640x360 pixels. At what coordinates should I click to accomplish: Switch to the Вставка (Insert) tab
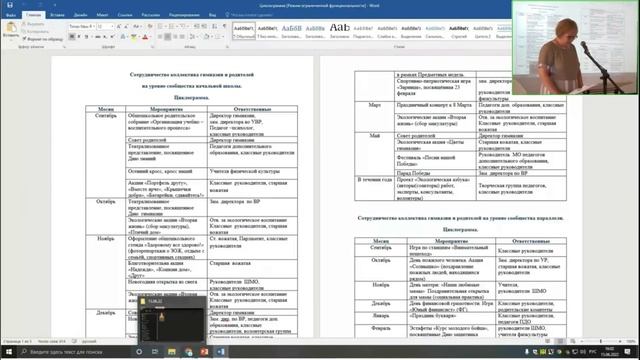click(x=57, y=15)
